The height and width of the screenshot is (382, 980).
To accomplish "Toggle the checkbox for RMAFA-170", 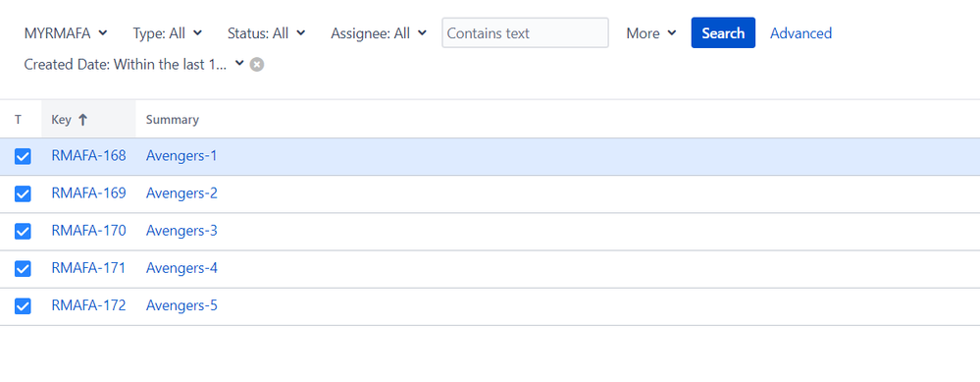I will point(23,232).
